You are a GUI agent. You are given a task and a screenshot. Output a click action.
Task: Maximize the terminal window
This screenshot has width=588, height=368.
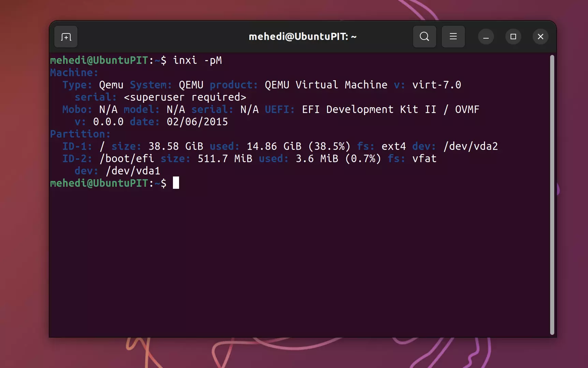point(513,37)
